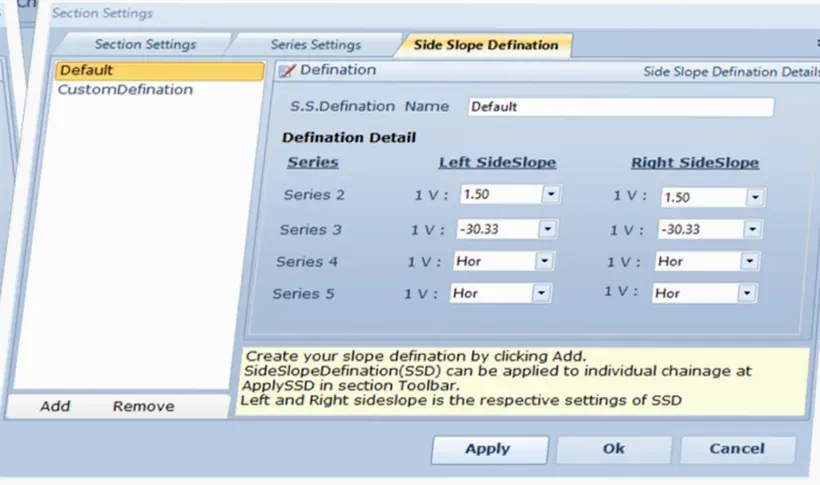Screen dimensions: 820x485
Task: Click the Right SideSlope header
Action: tap(694, 163)
